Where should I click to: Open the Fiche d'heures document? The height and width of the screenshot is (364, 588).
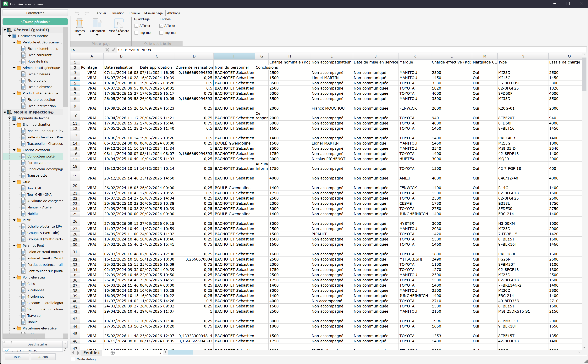coord(39,74)
